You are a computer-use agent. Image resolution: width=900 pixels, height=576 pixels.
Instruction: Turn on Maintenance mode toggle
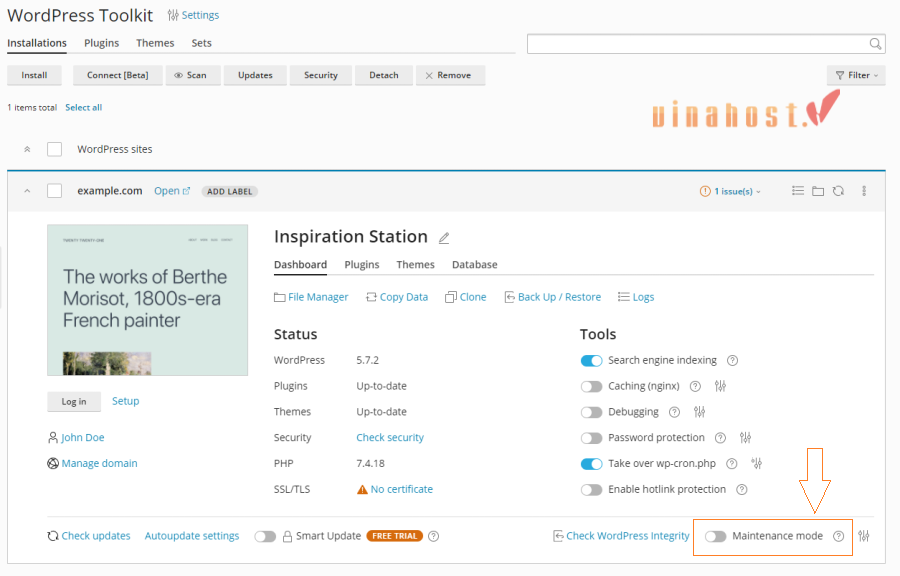pyautogui.click(x=716, y=536)
